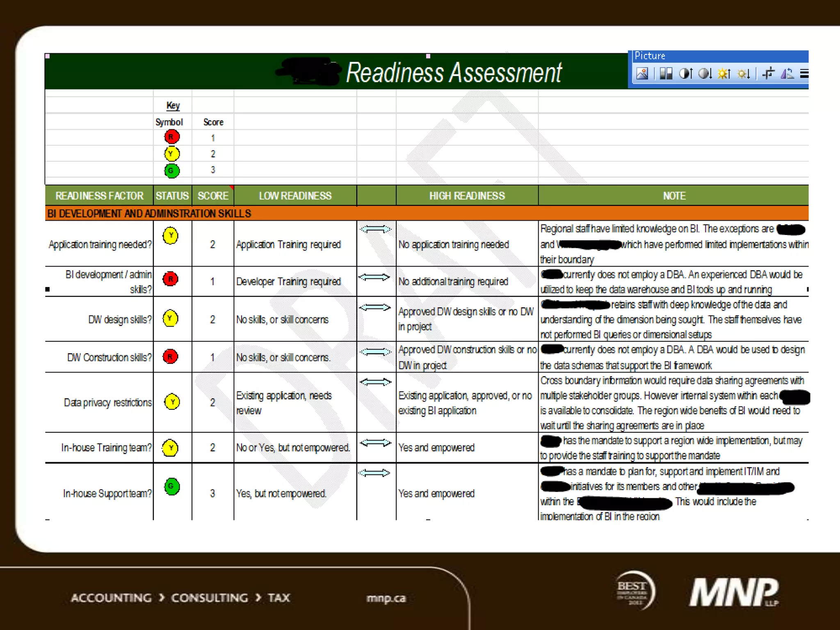
Task: Select the Crop tool
Action: click(x=768, y=74)
